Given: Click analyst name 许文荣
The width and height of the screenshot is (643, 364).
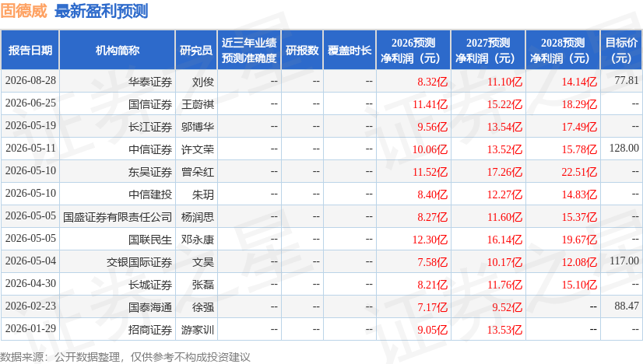Looking at the screenshot, I should [x=198, y=149].
